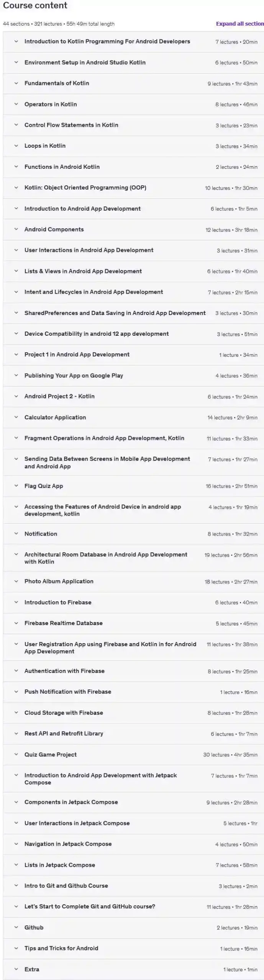Expand the Github section chevron
This screenshot has height=980, width=264.
point(16,928)
